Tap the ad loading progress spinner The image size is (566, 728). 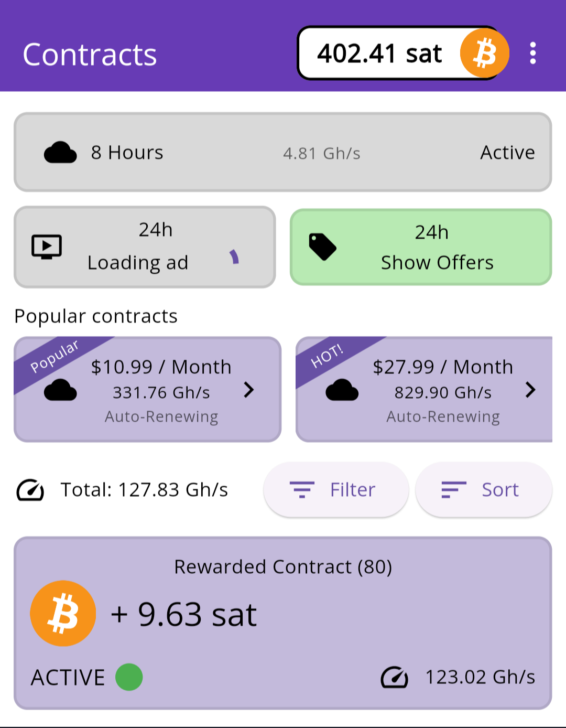(234, 257)
